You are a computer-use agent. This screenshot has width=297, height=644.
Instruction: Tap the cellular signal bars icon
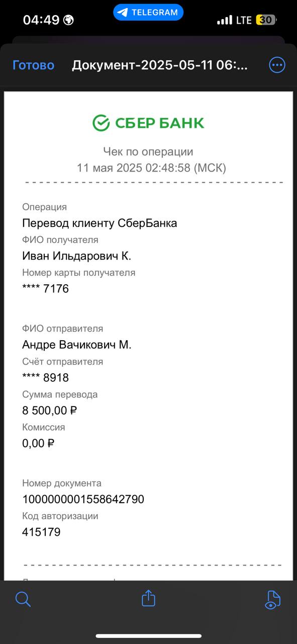click(x=225, y=21)
